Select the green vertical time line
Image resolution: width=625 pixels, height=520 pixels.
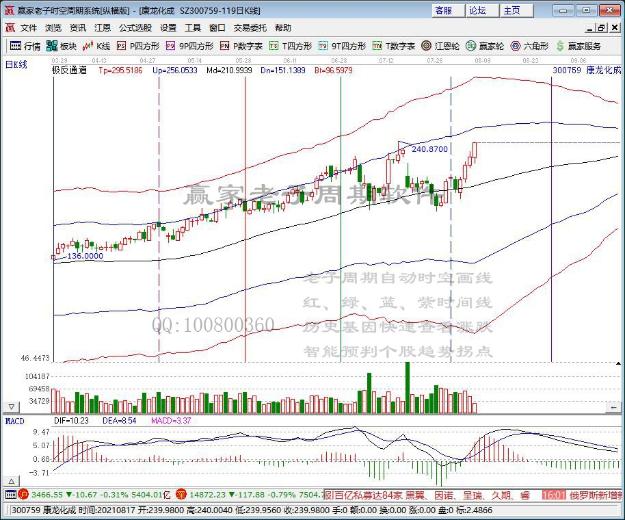coord(340,219)
